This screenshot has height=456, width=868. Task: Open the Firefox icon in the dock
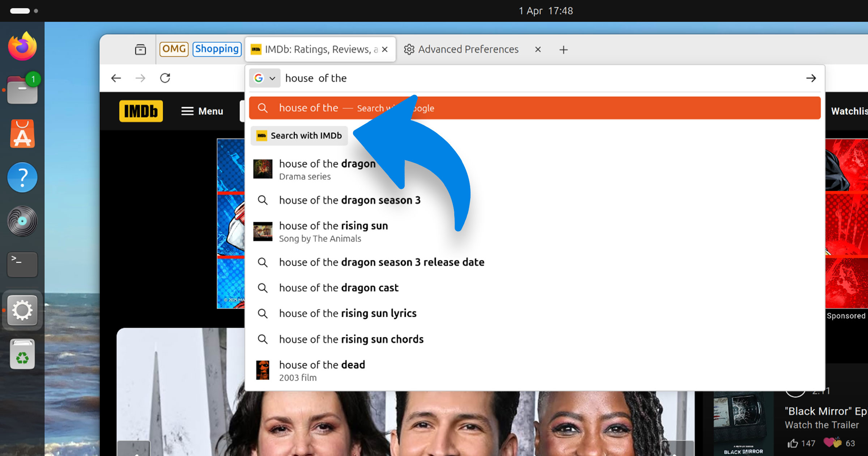coord(22,46)
